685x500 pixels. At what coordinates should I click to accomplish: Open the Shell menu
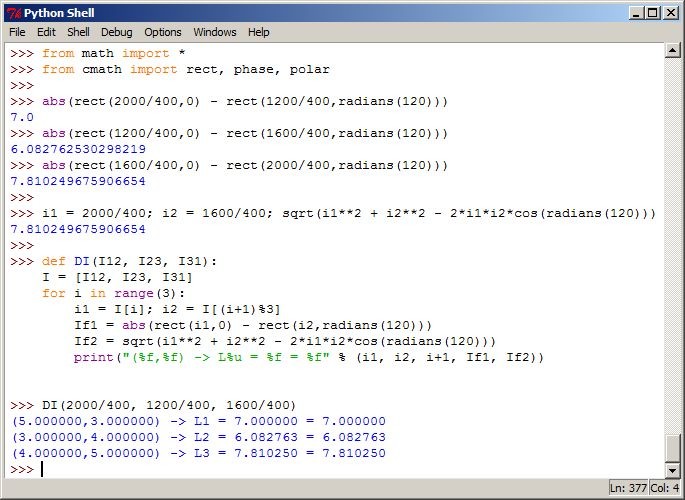point(78,32)
